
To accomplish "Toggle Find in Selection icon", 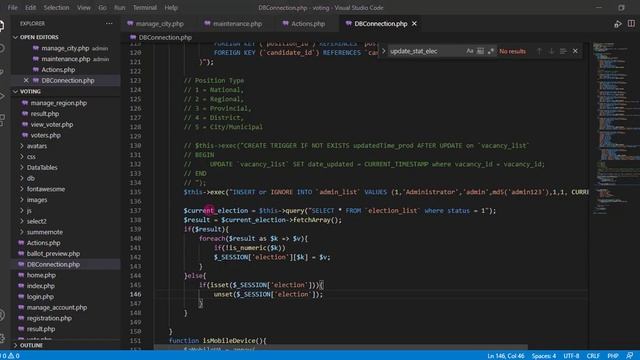I will [563, 51].
